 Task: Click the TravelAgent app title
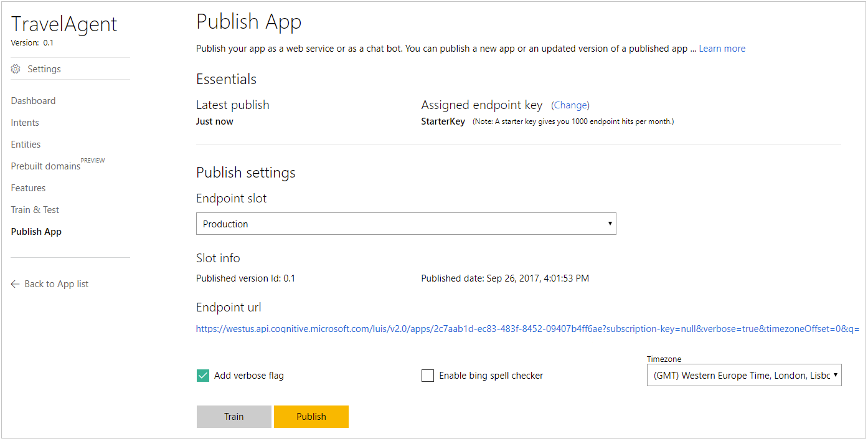(64, 24)
